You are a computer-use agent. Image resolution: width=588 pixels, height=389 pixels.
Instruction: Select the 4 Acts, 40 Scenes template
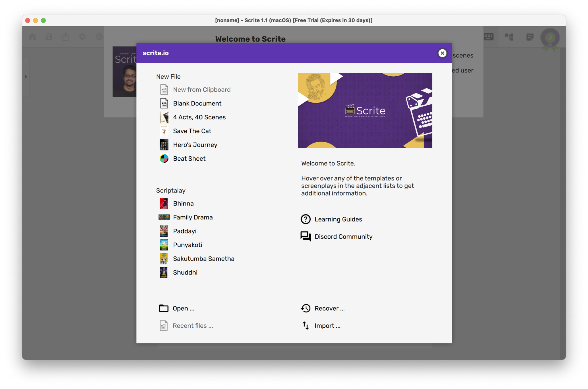click(199, 117)
